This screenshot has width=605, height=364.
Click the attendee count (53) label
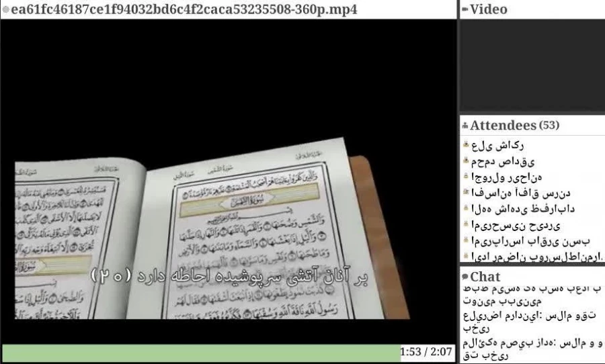[549, 126]
